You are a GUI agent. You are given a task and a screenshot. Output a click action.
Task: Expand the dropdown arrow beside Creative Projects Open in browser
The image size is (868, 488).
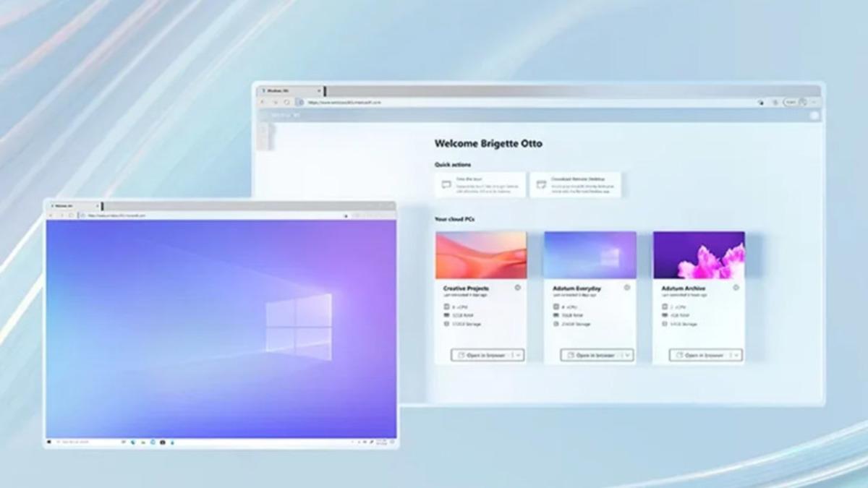click(518, 355)
